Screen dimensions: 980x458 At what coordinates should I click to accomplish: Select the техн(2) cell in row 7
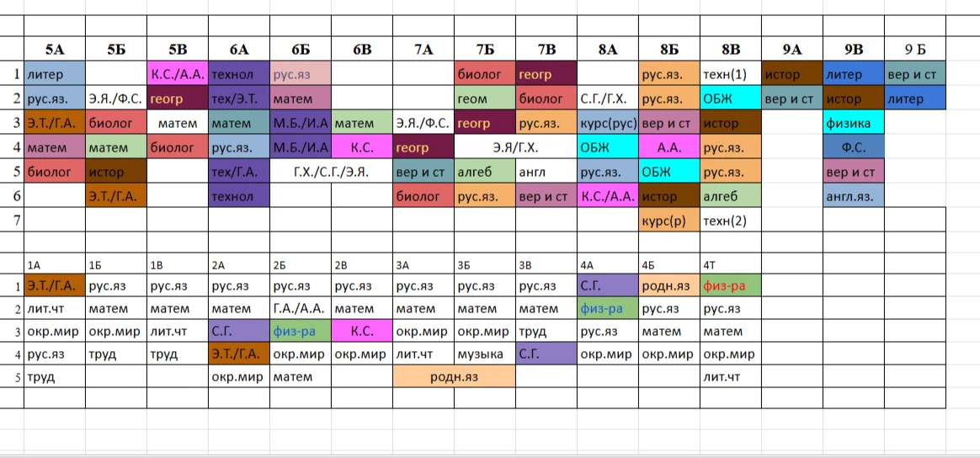(x=731, y=220)
